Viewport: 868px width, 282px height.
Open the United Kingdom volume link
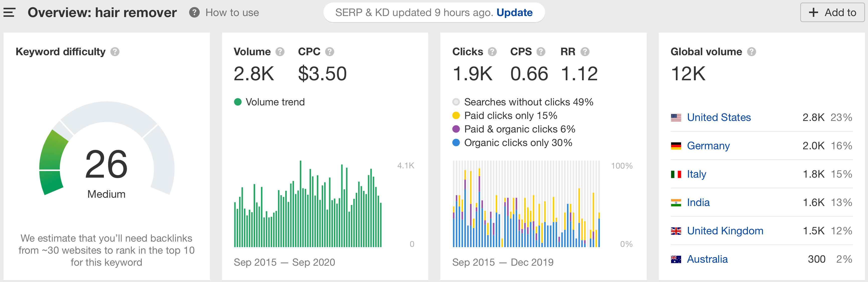pyautogui.click(x=725, y=231)
